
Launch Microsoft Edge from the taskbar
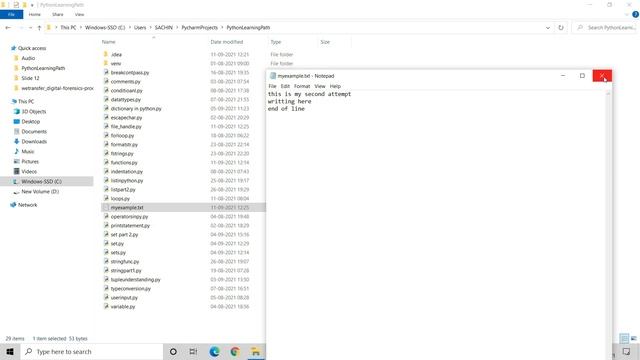[214, 351]
